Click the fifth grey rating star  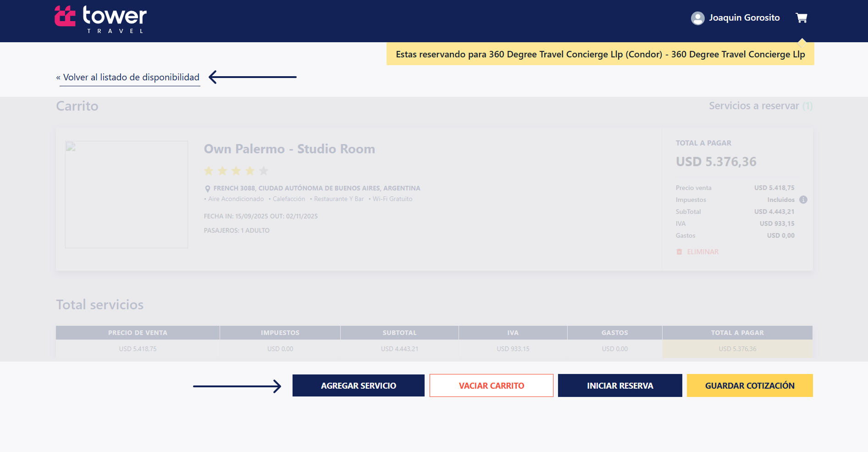264,171
